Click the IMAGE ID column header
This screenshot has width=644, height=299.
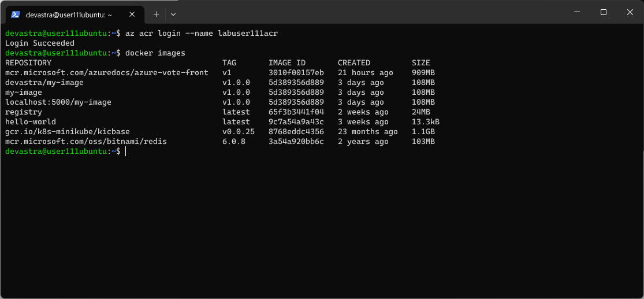coord(287,63)
